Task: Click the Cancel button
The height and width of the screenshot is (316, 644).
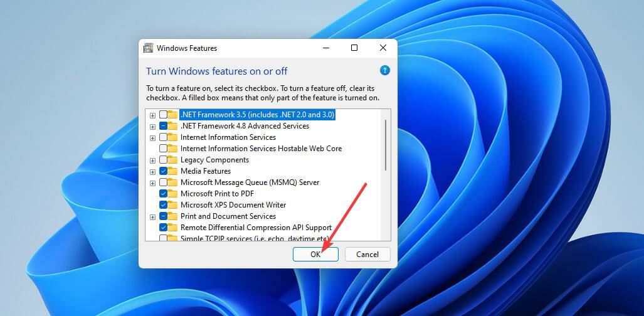Action: [x=367, y=255]
